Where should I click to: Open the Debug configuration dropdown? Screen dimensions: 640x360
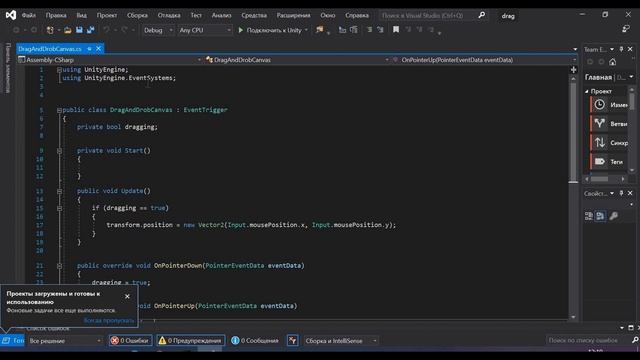[x=158, y=30]
